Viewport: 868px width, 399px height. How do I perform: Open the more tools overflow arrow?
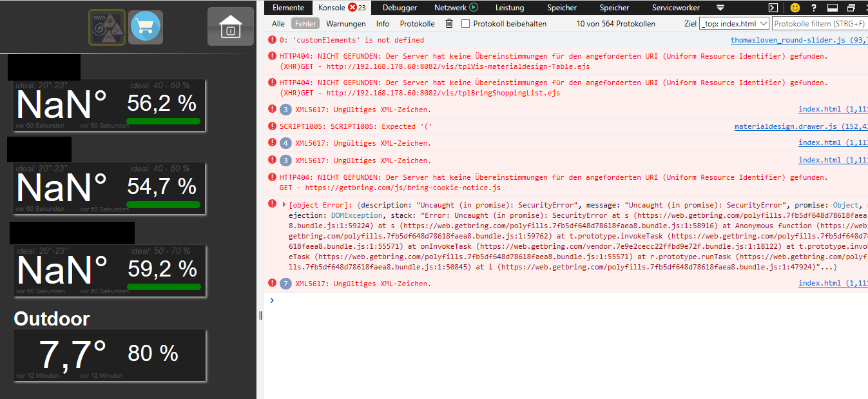click(720, 8)
